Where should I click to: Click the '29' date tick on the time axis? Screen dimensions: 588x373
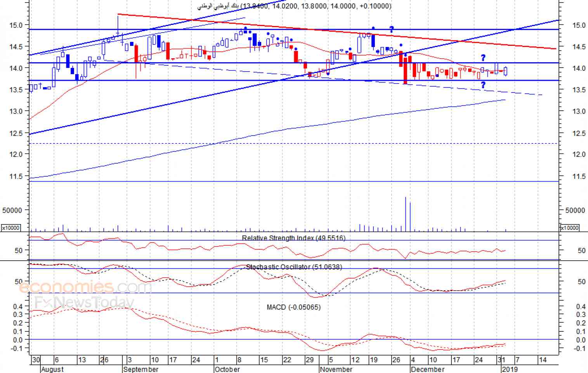tap(309, 360)
